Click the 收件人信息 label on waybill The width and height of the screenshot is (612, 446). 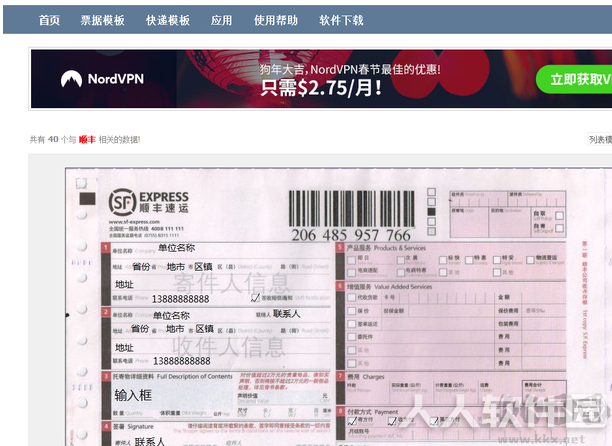(228, 346)
